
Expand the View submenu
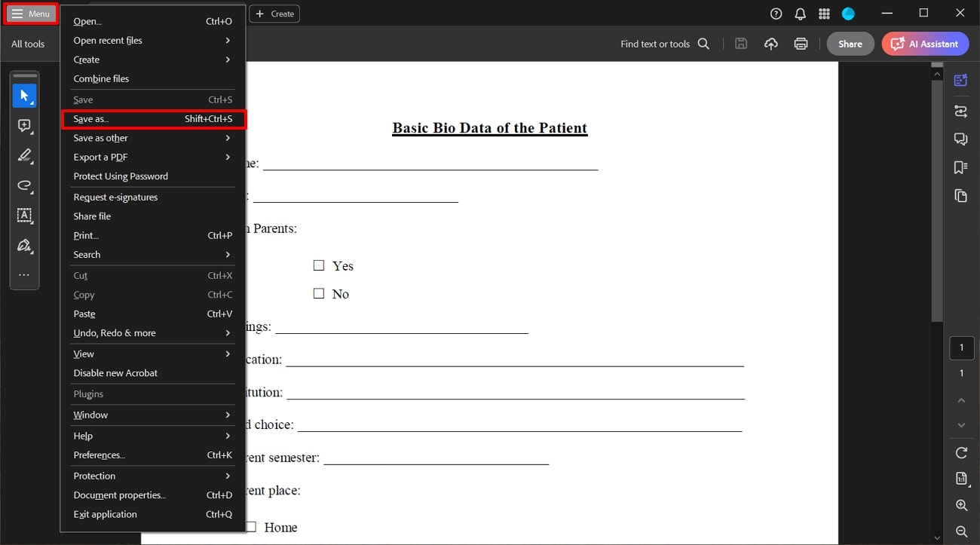[x=153, y=354]
